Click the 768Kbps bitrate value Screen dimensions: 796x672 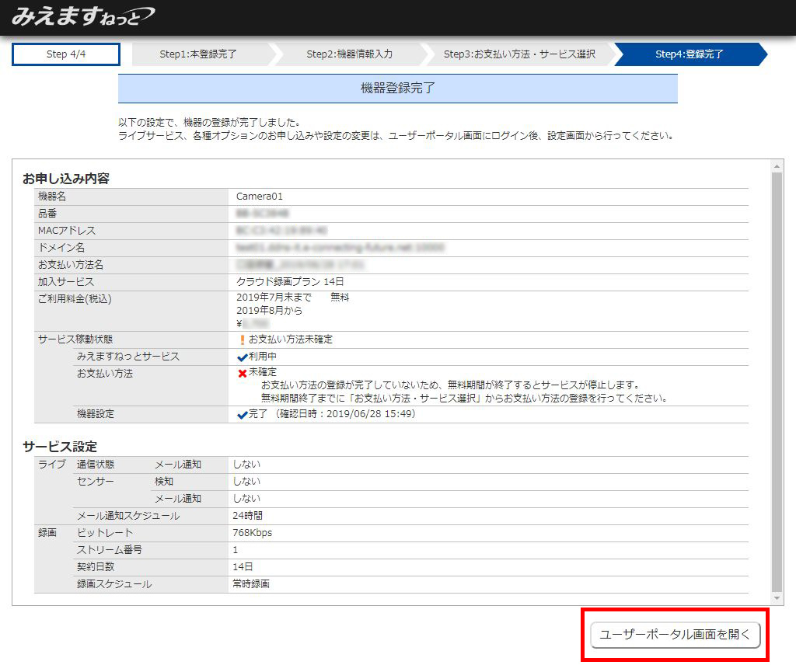click(x=252, y=533)
